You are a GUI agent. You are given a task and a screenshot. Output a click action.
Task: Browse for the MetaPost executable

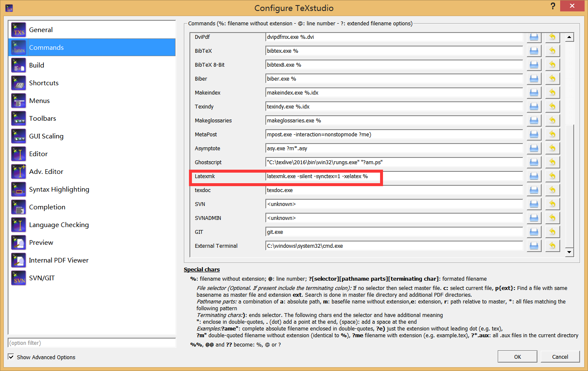(534, 135)
